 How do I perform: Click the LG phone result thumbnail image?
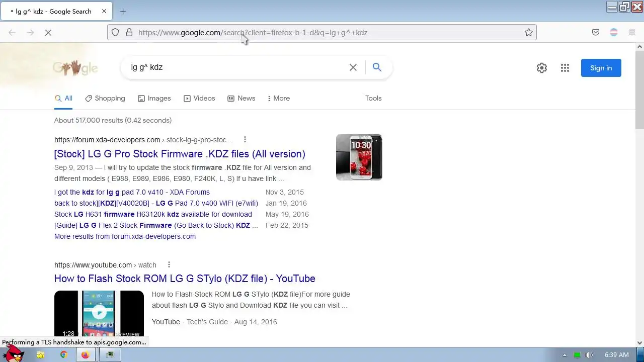[x=359, y=157]
